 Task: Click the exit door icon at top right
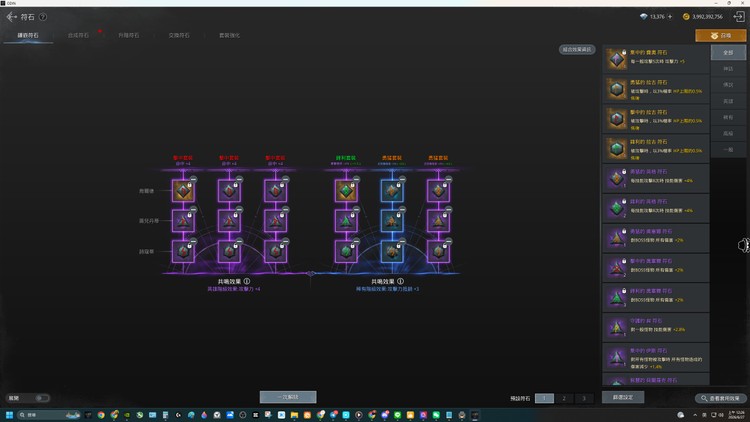pyautogui.click(x=739, y=16)
